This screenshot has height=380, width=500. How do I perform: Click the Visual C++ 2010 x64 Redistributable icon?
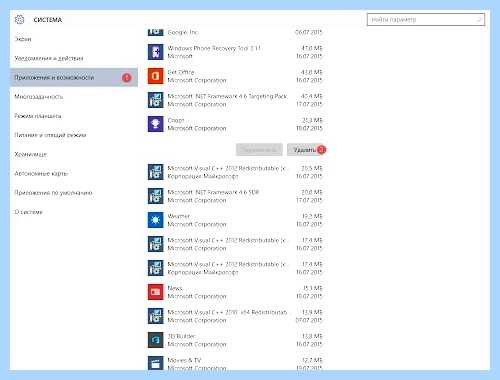(156, 316)
